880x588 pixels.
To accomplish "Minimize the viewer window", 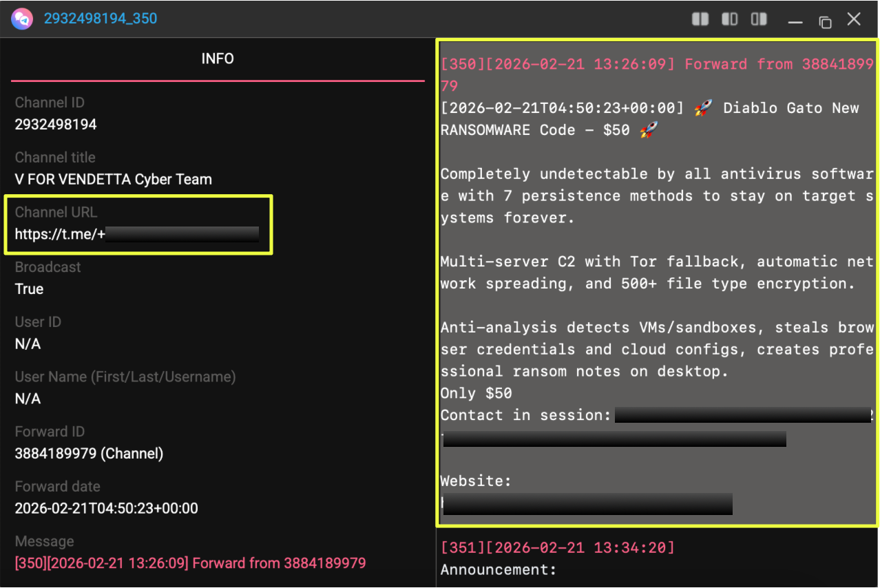I will click(795, 21).
